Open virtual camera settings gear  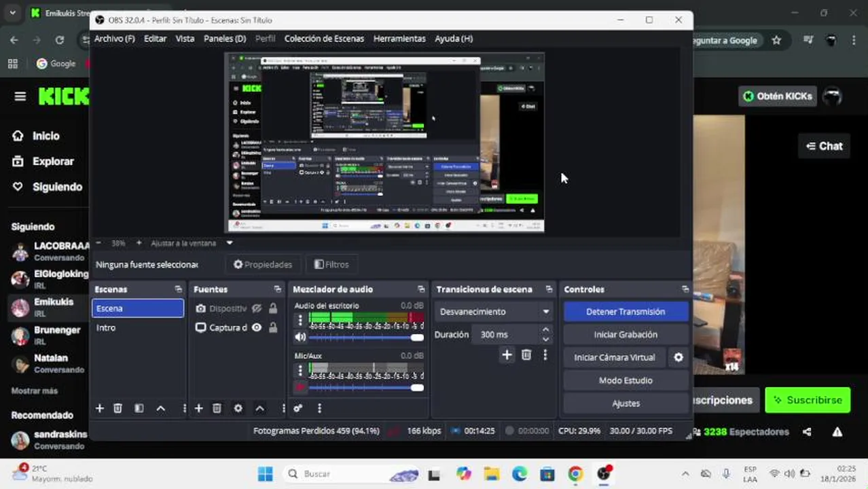tap(678, 357)
